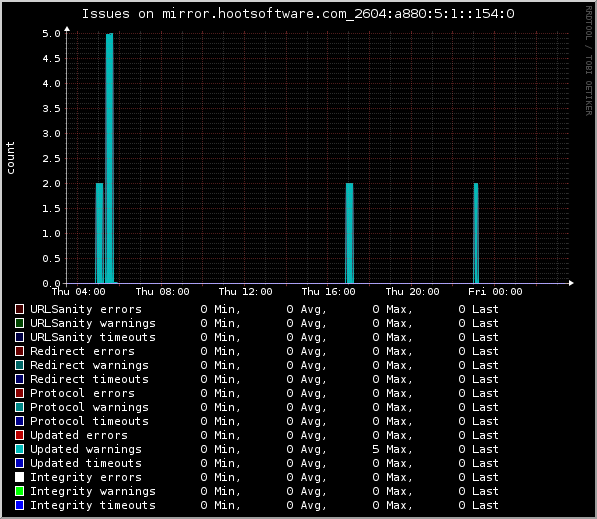Click the cyan bar near Thu 16:00
Screen dimensions: 597x519
(349, 233)
